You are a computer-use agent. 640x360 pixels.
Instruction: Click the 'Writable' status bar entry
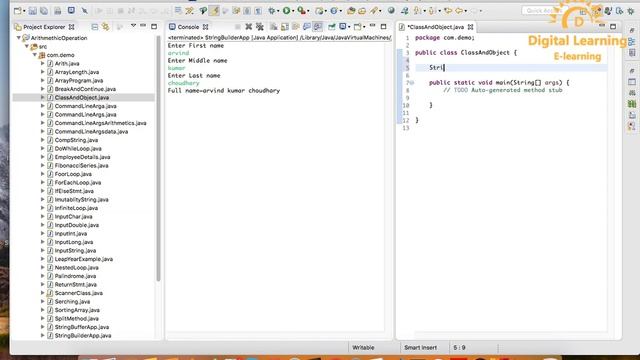pos(363,348)
